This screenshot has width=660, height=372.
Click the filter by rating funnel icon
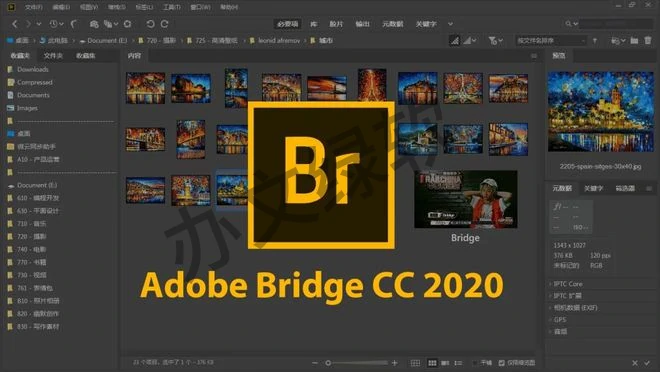pos(492,40)
